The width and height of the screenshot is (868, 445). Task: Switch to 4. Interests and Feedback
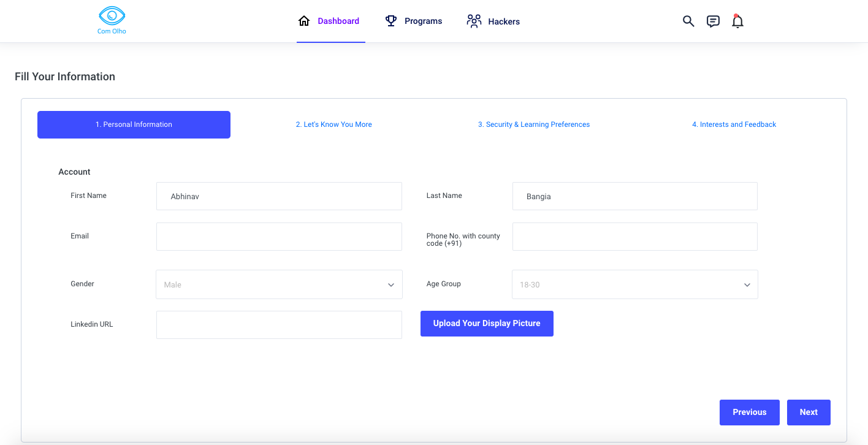734,124
